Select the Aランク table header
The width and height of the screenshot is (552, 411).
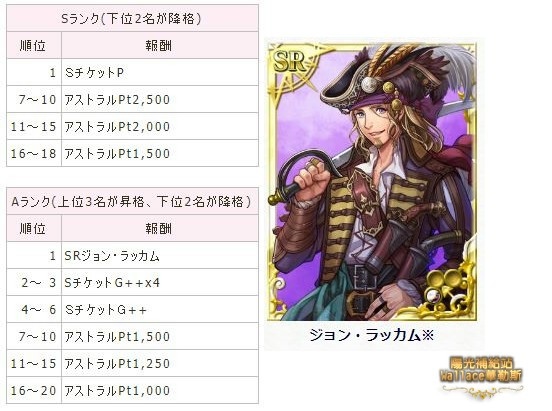click(x=132, y=201)
